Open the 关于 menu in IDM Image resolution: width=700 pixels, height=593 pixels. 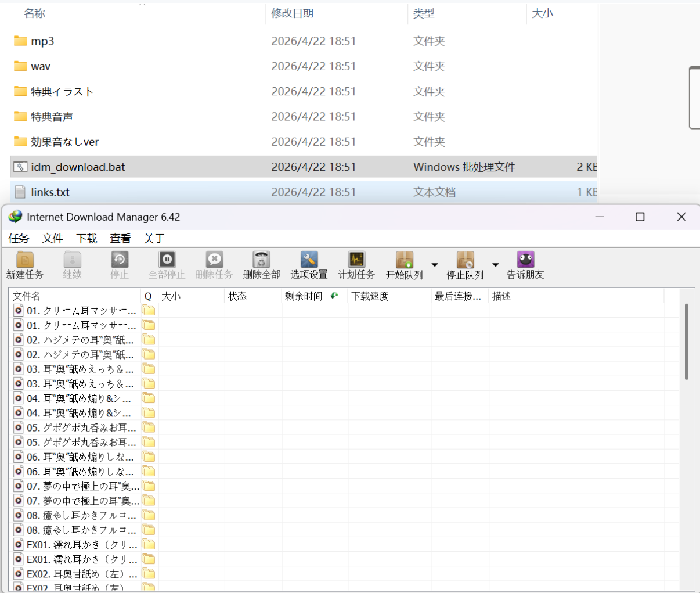pyautogui.click(x=154, y=238)
